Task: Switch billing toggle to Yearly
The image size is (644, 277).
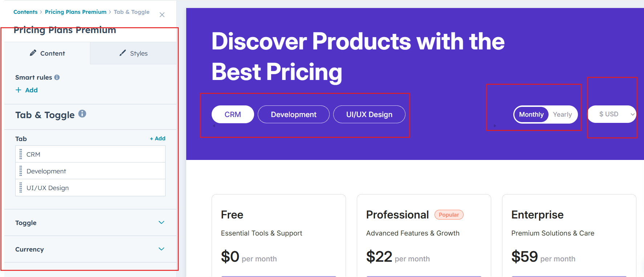Action: (562, 115)
